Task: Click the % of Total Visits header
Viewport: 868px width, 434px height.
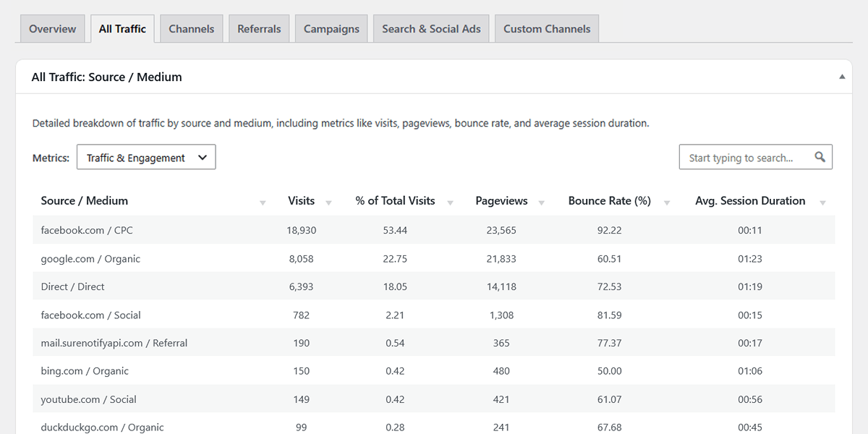Action: [x=395, y=201]
